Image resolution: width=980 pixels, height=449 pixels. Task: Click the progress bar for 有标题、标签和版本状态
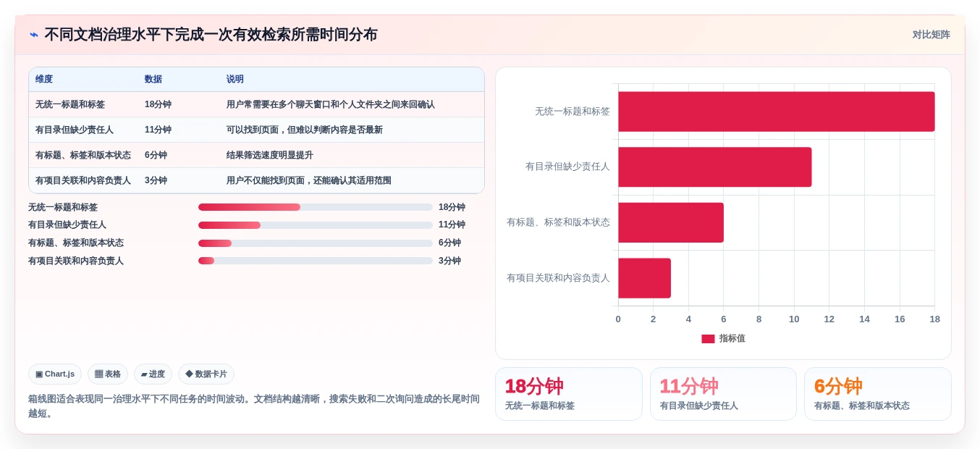pos(316,243)
